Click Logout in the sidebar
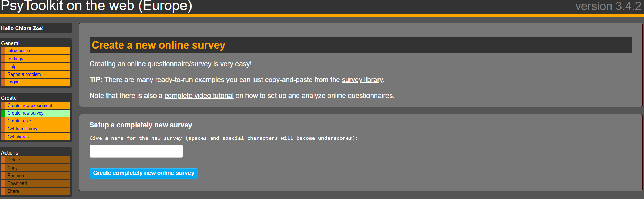This screenshot has width=644, height=199. point(14,82)
